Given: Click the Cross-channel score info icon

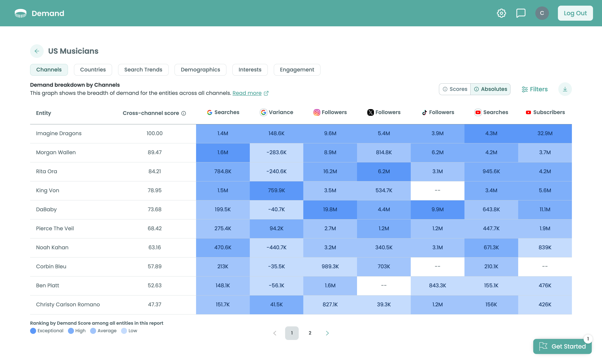Looking at the screenshot, I should (184, 113).
